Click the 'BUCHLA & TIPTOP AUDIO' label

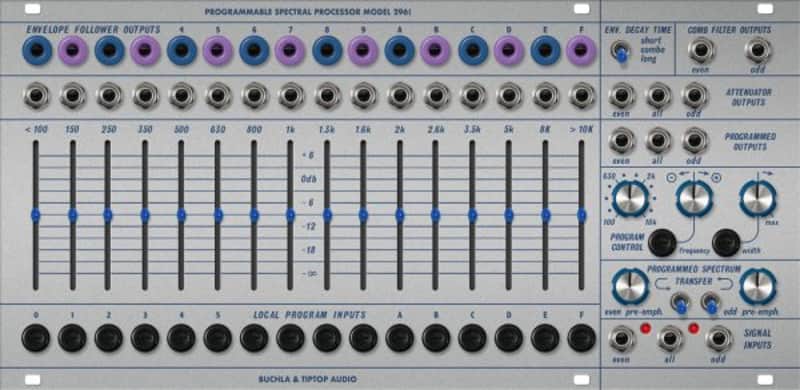(307, 379)
